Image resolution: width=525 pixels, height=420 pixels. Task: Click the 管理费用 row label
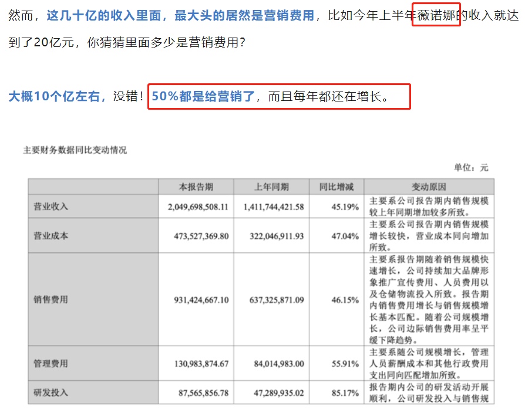52,364
